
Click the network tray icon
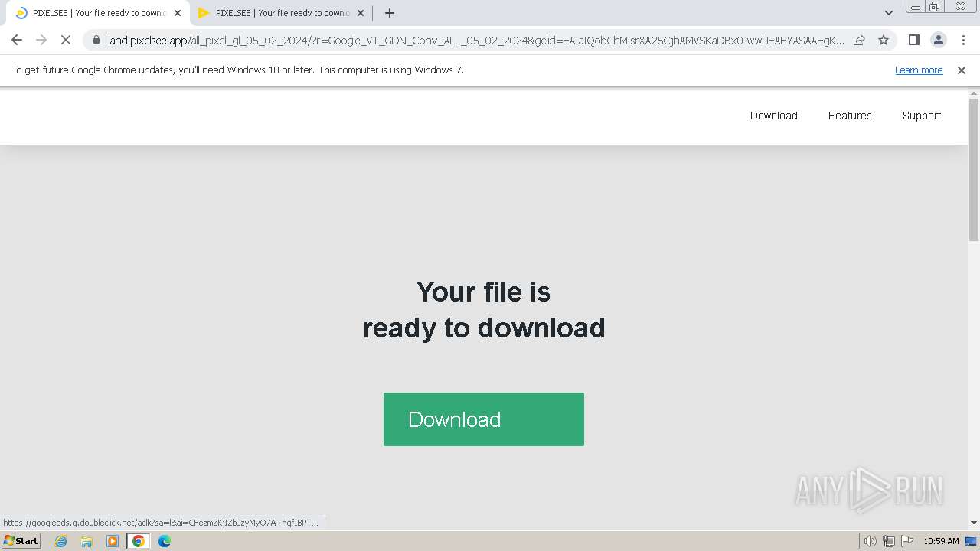(x=889, y=541)
